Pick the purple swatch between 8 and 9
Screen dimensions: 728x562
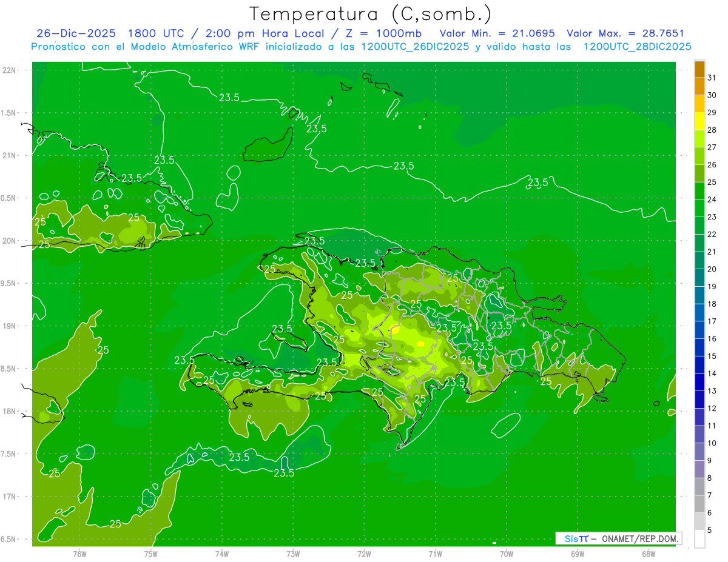pos(699,469)
